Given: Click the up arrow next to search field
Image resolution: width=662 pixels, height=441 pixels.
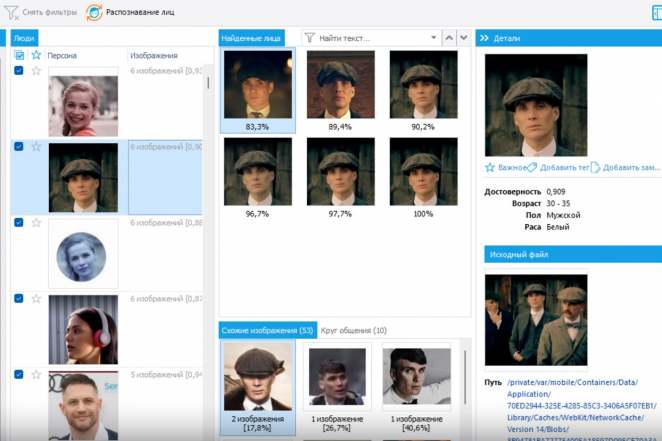Looking at the screenshot, I should 449,38.
